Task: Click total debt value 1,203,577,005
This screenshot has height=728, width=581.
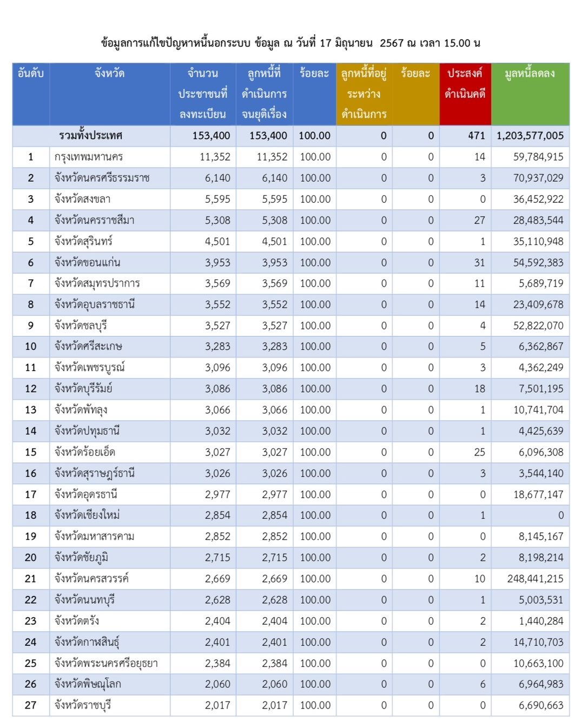Action: [530, 136]
